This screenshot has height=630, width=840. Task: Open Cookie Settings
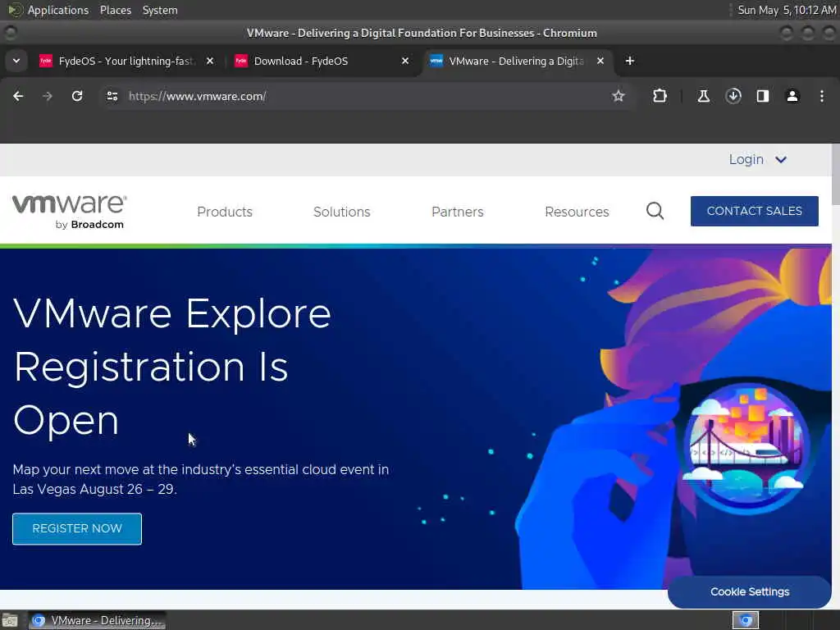point(750,592)
